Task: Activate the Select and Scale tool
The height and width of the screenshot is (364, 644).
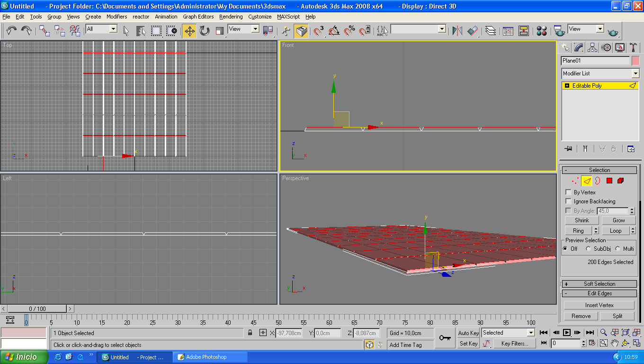Action: point(220,31)
